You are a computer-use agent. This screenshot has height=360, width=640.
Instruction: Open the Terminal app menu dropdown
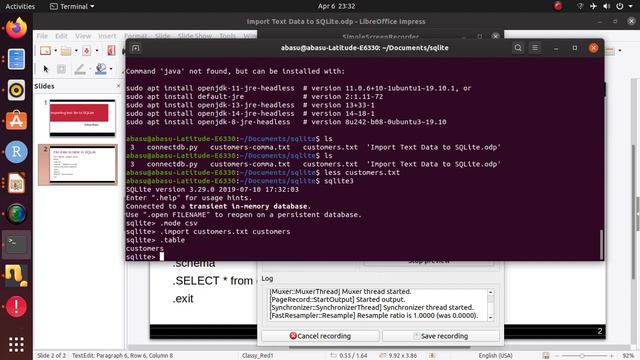[72, 6]
